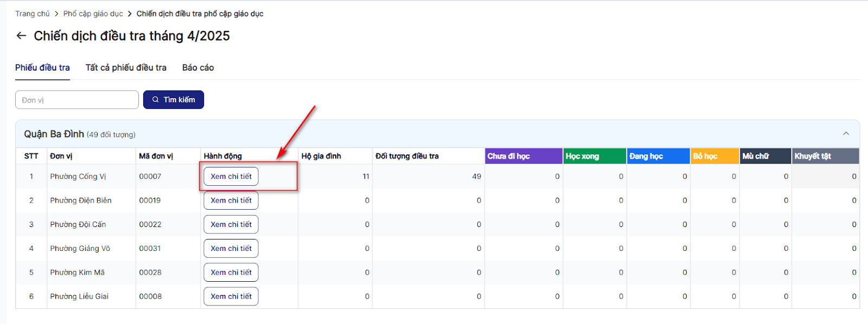Image resolution: width=868 pixels, height=324 pixels.
Task: View details for Phường Cống Vị
Action: [231, 177]
